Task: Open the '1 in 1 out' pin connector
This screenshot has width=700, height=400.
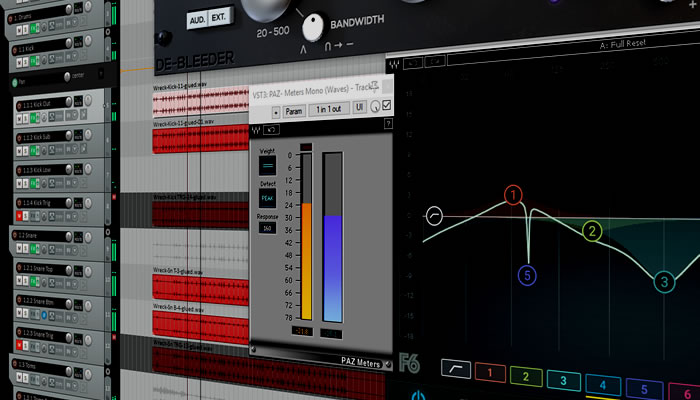Action: (329, 109)
